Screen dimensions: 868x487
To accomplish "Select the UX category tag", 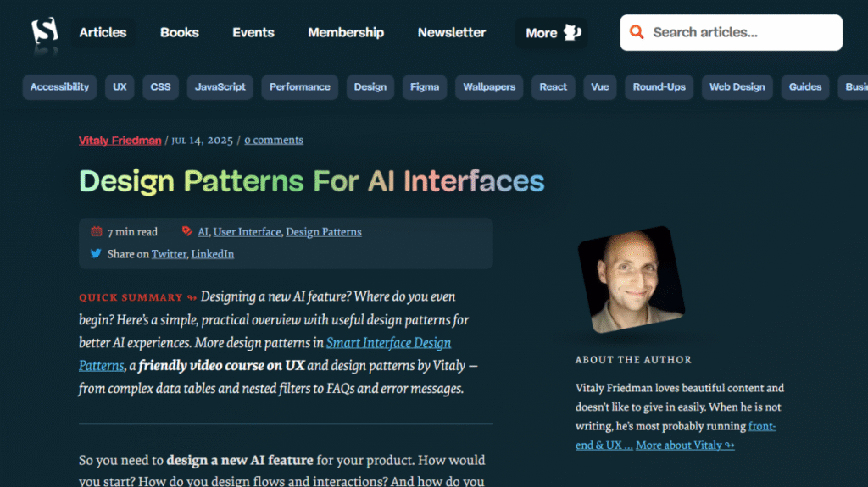I will coord(120,87).
